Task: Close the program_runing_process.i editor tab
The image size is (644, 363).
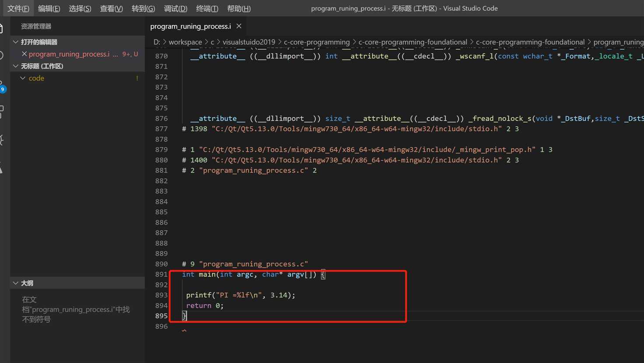Action: point(239,26)
